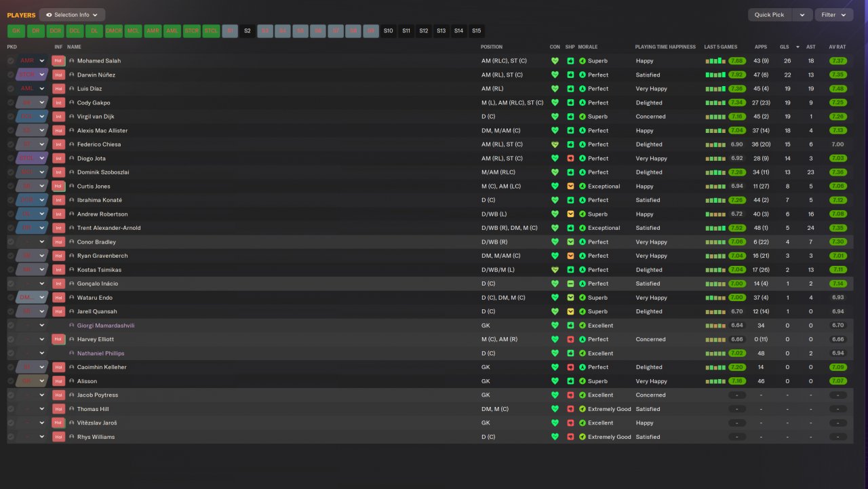Click Ryan Gravenberch's orange sharpness icon

(x=570, y=256)
